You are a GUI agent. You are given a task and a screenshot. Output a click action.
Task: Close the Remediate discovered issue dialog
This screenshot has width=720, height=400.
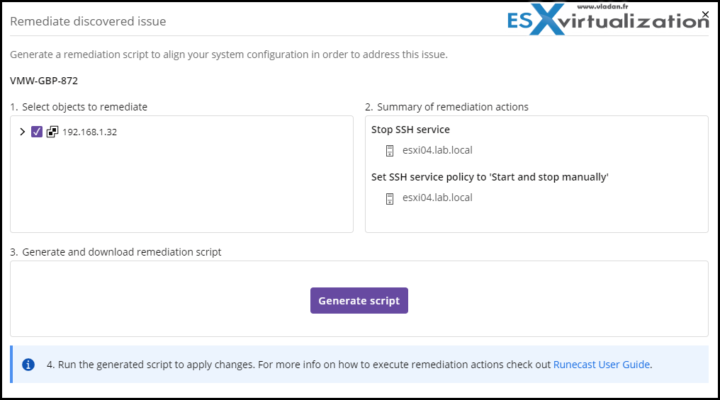pyautogui.click(x=705, y=14)
